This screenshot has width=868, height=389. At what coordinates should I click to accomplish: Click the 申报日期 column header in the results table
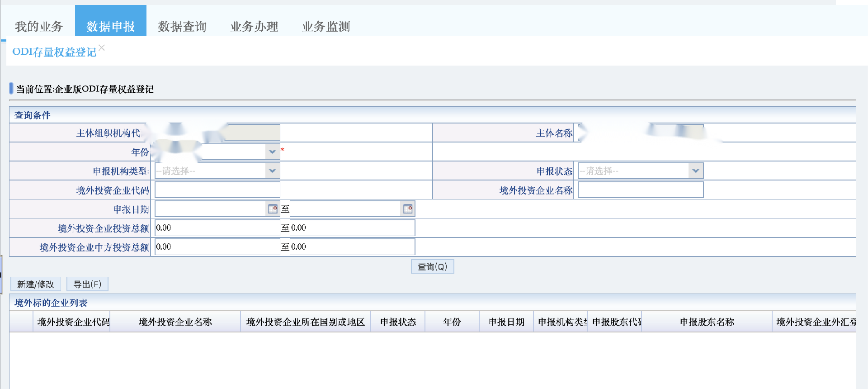506,322
